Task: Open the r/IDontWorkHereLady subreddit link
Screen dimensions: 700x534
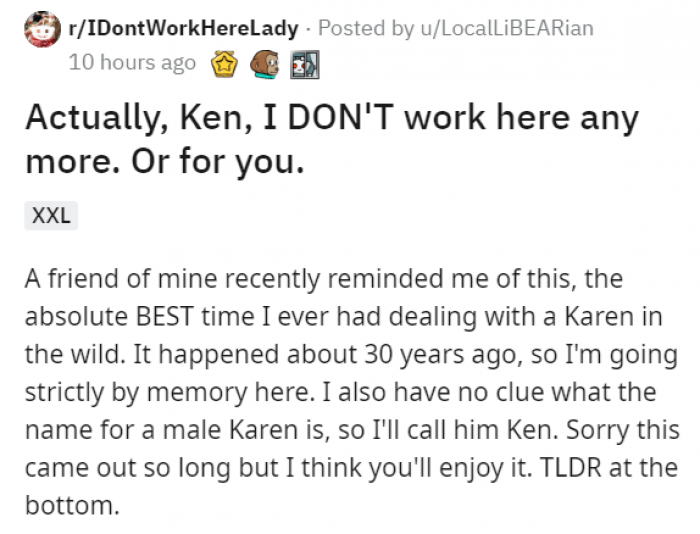Action: 184,28
